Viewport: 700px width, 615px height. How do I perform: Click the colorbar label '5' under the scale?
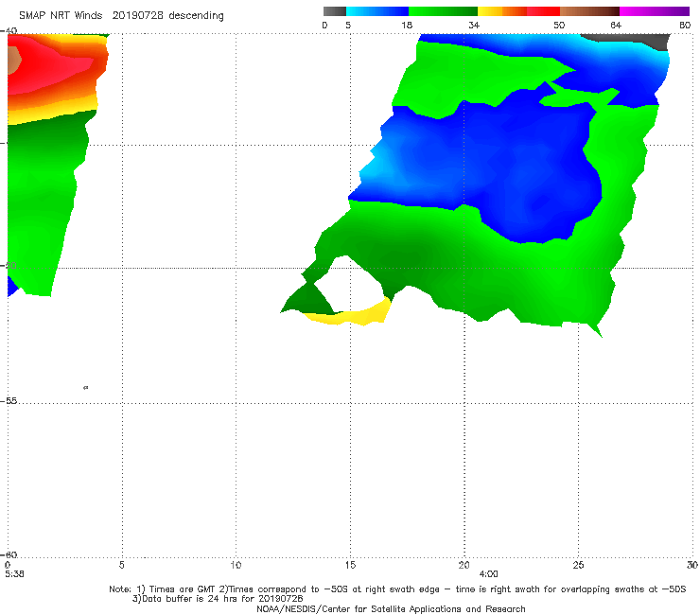pyautogui.click(x=348, y=26)
